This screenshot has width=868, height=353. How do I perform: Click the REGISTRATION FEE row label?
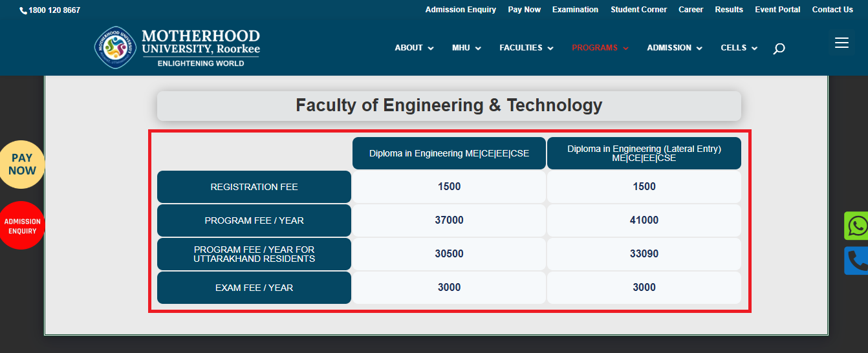coord(254,187)
